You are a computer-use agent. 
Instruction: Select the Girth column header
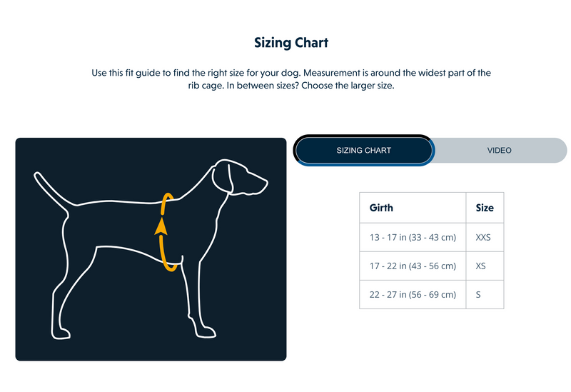click(x=381, y=208)
